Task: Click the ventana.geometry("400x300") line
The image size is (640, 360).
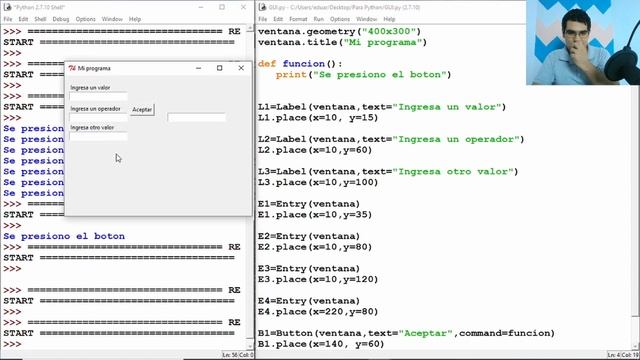Action: click(x=339, y=31)
